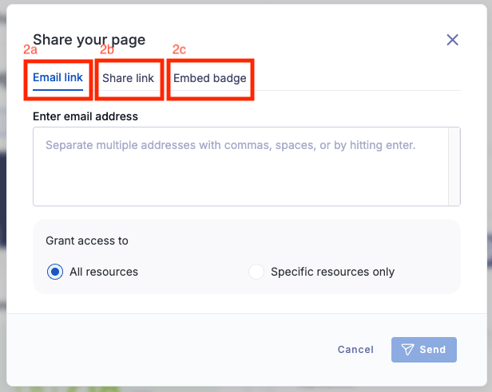Click the scrollbar of the email address box

[454, 166]
